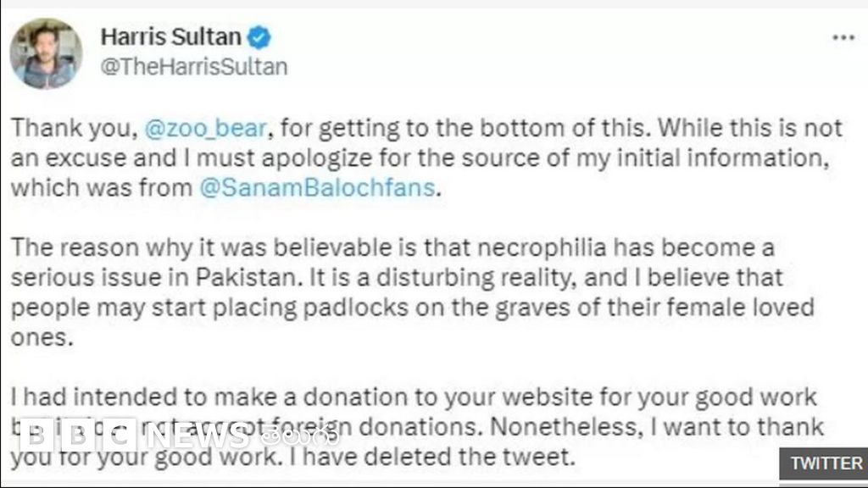Open Harris Sultan's profile photo
The height and width of the screenshot is (488, 868).
pyautogui.click(x=46, y=53)
